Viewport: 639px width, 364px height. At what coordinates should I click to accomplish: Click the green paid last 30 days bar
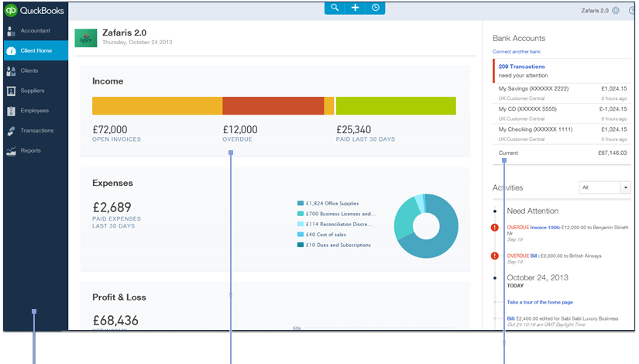pos(396,105)
